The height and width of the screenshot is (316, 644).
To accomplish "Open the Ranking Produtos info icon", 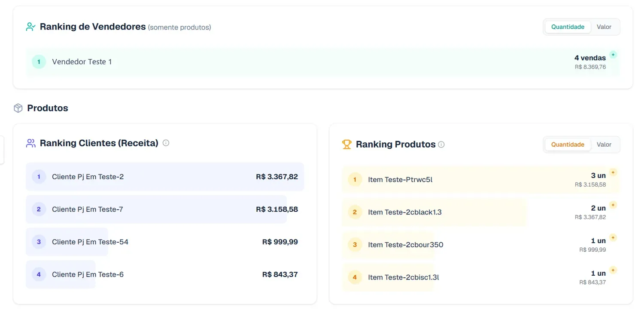I will [441, 144].
